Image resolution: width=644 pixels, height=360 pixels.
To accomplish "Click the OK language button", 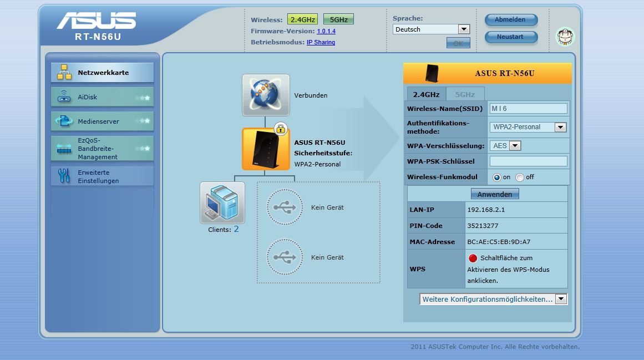I will [458, 43].
